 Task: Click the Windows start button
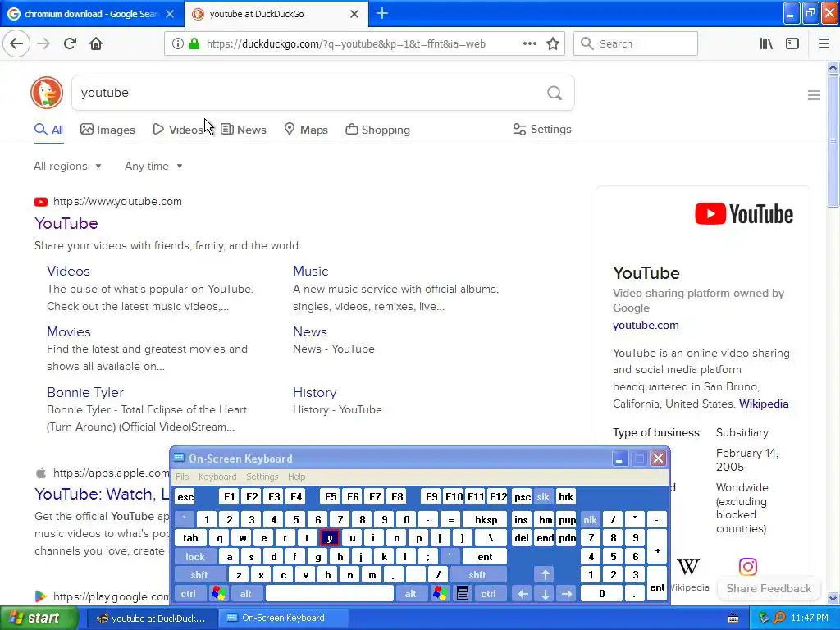[39, 619]
